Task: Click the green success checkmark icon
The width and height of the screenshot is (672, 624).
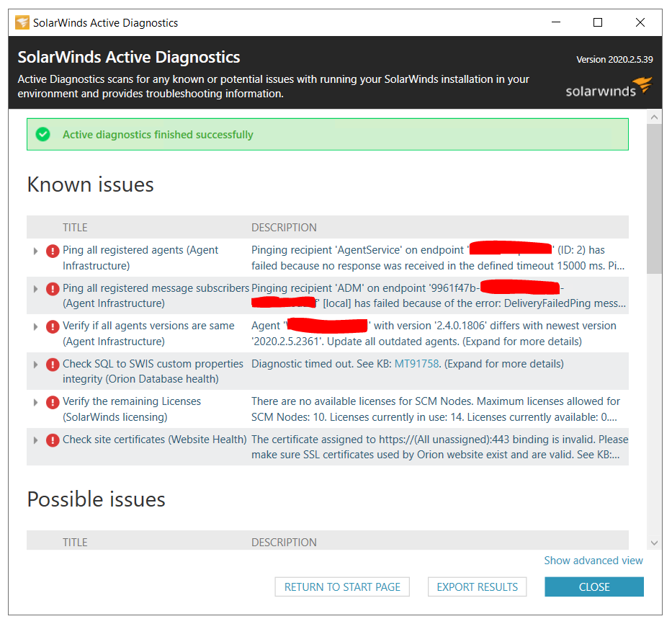Action: pyautogui.click(x=43, y=134)
